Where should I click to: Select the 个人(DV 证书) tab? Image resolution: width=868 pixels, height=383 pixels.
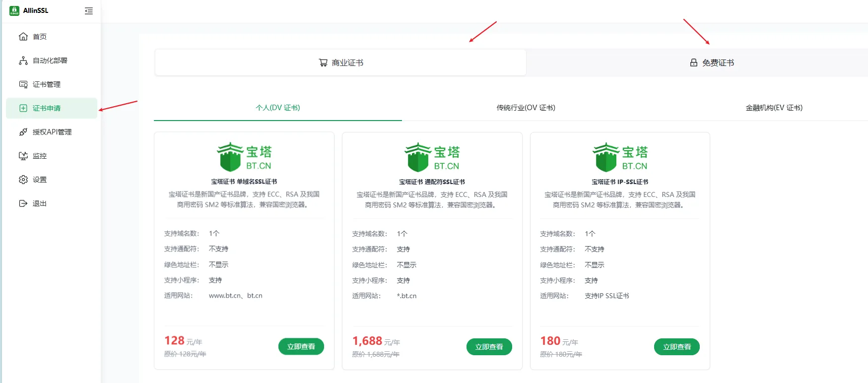(x=278, y=108)
